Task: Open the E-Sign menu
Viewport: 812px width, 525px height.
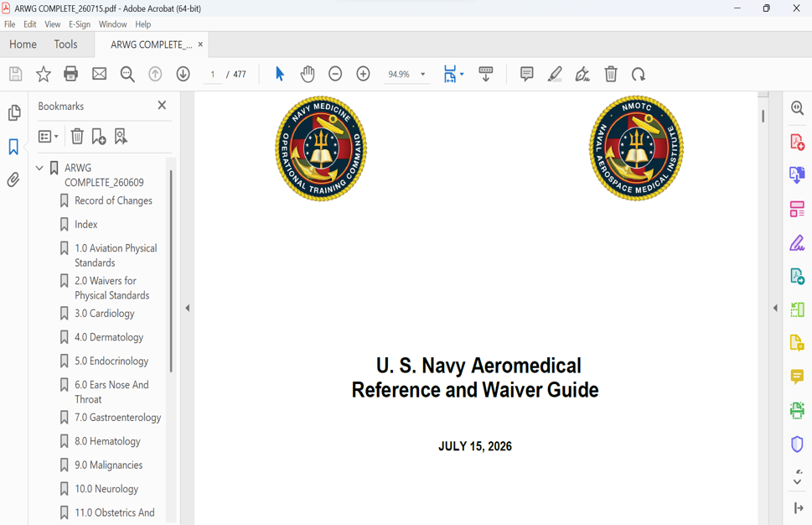Action: tap(80, 24)
